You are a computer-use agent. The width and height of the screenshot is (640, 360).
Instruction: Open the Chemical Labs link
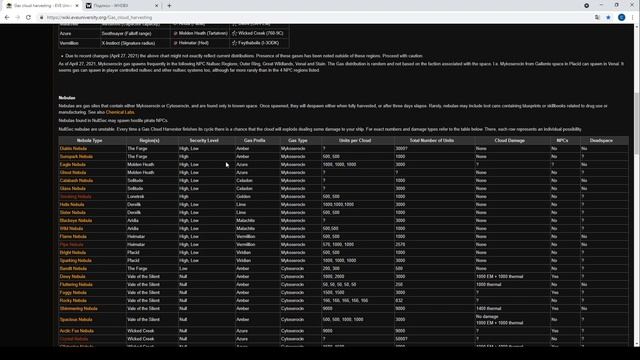pos(120,112)
